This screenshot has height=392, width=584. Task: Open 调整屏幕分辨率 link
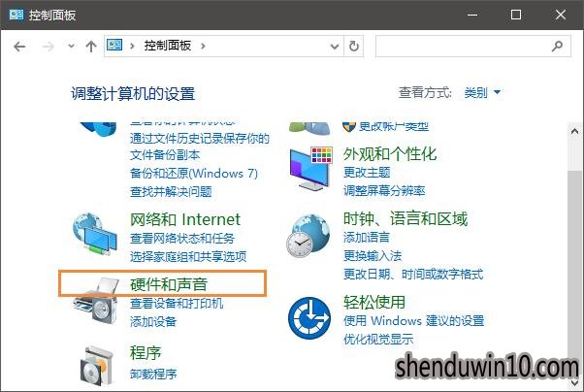pos(384,191)
